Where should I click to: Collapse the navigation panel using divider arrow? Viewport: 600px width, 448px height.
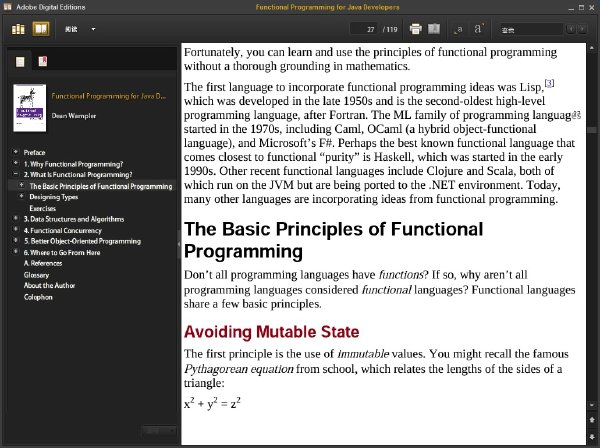[x=179, y=244]
